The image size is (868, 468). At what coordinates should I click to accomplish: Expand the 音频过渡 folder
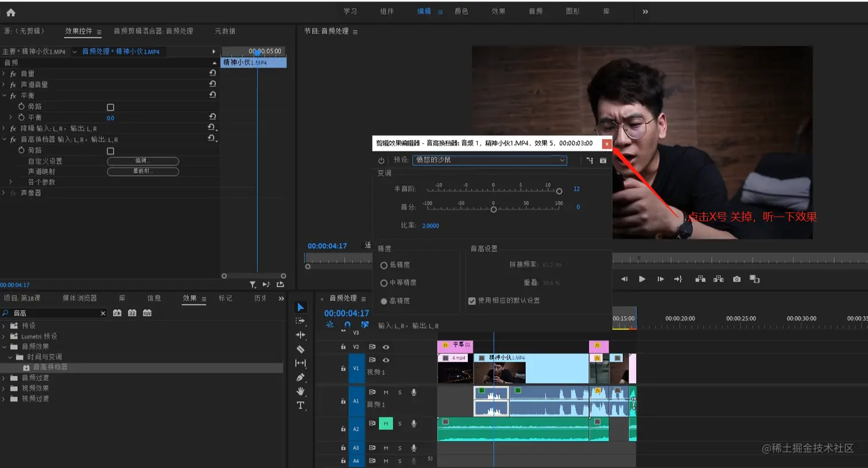click(x=4, y=378)
